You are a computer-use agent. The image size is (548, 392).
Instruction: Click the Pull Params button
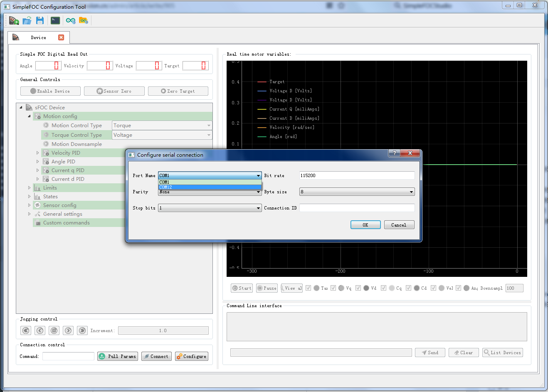click(118, 356)
